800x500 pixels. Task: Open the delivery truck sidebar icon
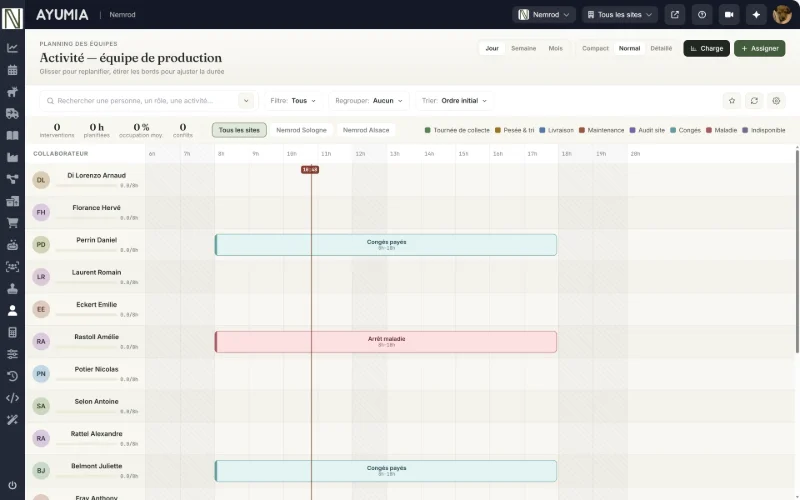point(12,114)
